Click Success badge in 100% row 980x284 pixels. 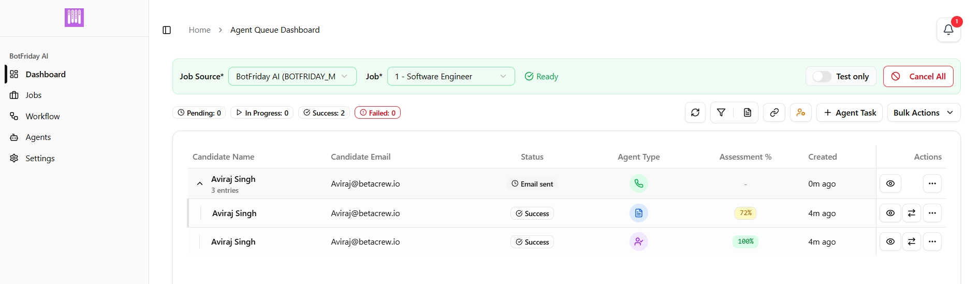coord(532,242)
